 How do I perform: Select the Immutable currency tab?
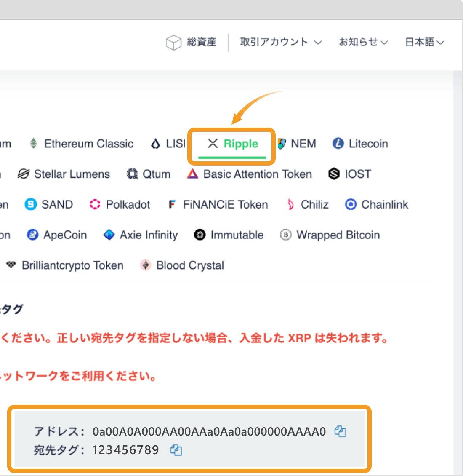click(229, 235)
